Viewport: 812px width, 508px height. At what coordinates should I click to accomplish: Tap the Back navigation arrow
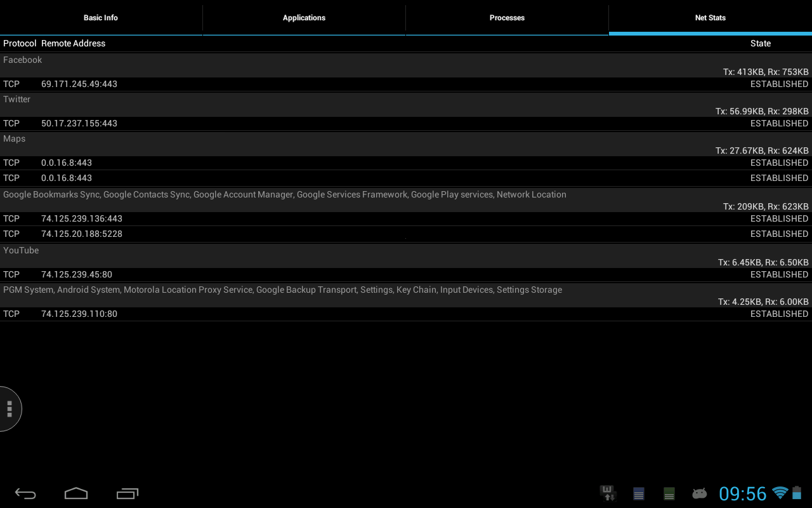(25, 493)
